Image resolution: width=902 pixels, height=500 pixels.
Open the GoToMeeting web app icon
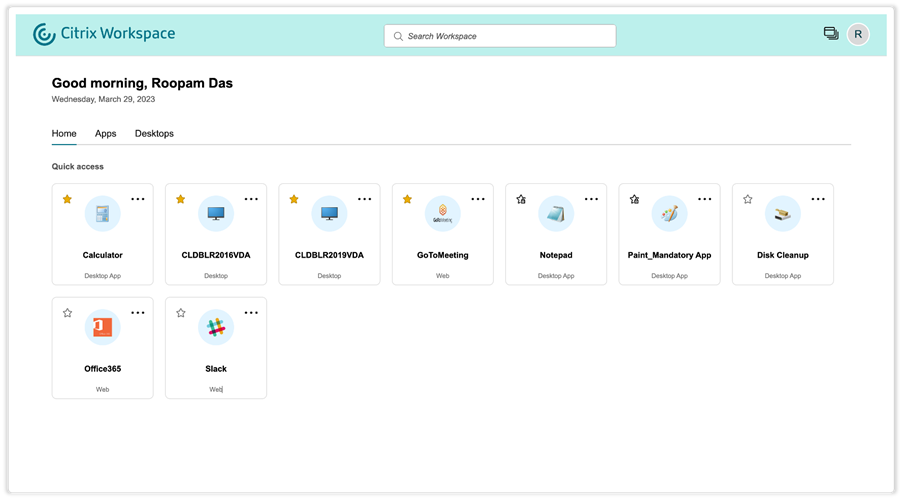click(x=443, y=214)
